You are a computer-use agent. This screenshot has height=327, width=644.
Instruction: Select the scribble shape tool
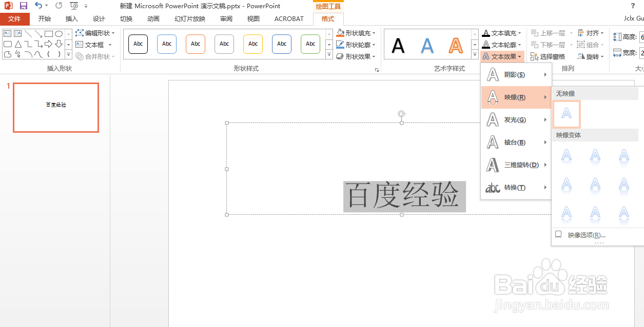tap(18, 54)
